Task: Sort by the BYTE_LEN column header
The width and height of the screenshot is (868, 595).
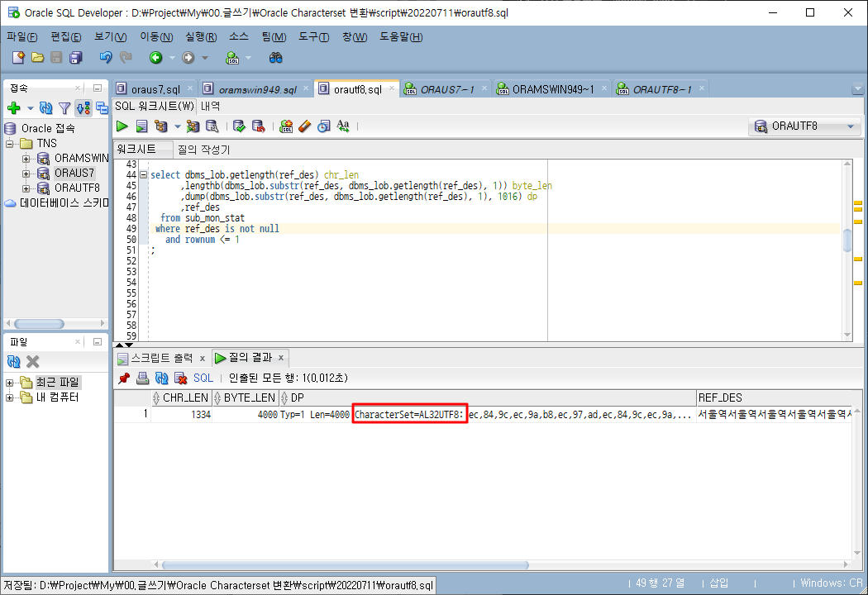Action: coord(244,397)
